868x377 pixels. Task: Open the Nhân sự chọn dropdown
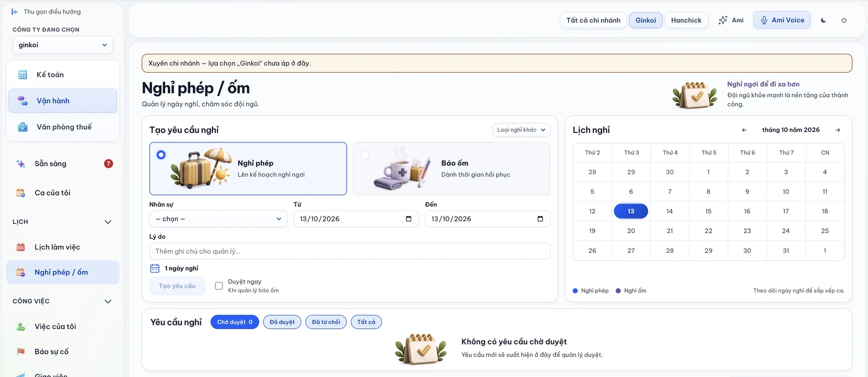pos(218,219)
